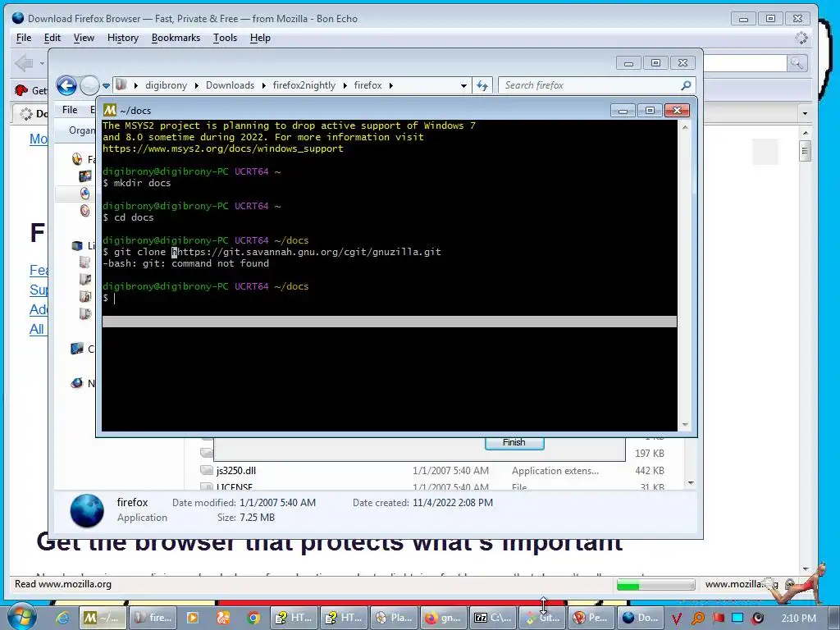Screen dimensions: 840x630
Task: Open the Windows Start orb
Action: [x=21, y=617]
